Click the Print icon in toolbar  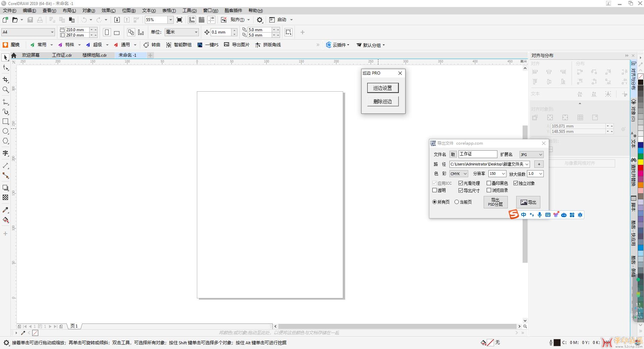[40, 20]
